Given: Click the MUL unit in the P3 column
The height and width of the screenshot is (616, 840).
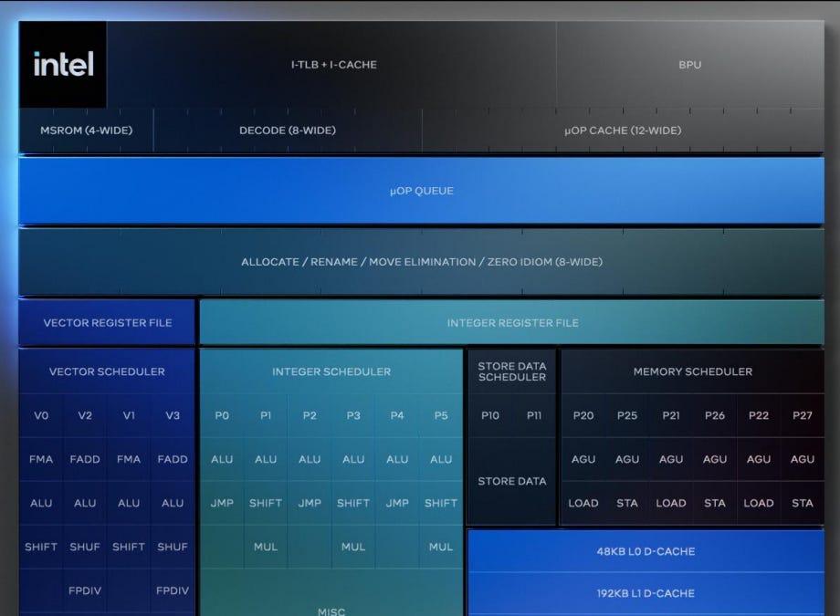Looking at the screenshot, I should pos(353,547).
